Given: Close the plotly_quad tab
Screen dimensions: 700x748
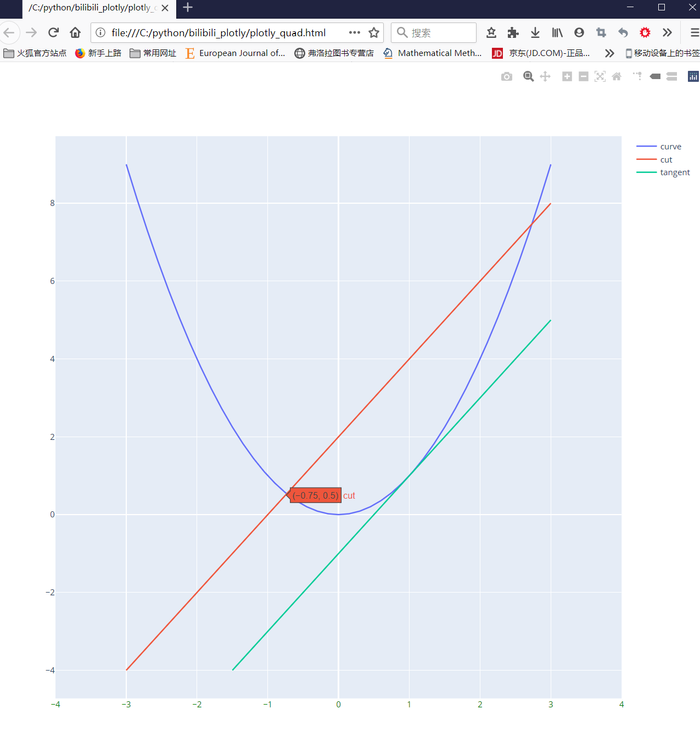Looking at the screenshot, I should 165,8.
